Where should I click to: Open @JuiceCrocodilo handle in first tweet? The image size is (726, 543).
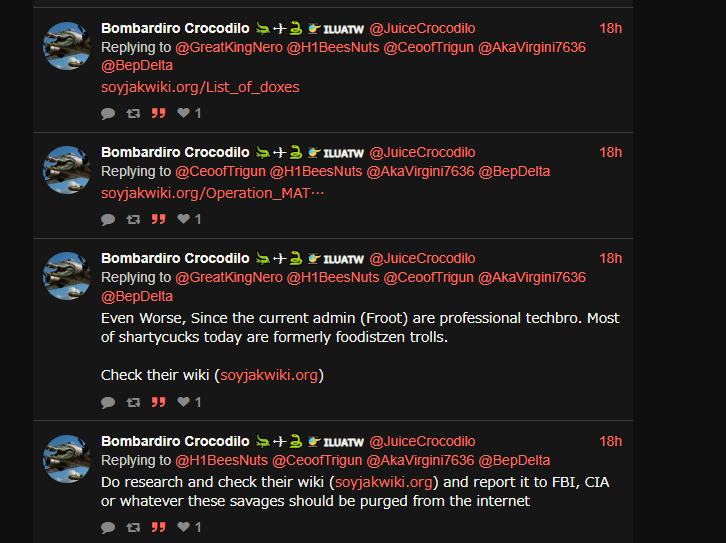tap(422, 28)
